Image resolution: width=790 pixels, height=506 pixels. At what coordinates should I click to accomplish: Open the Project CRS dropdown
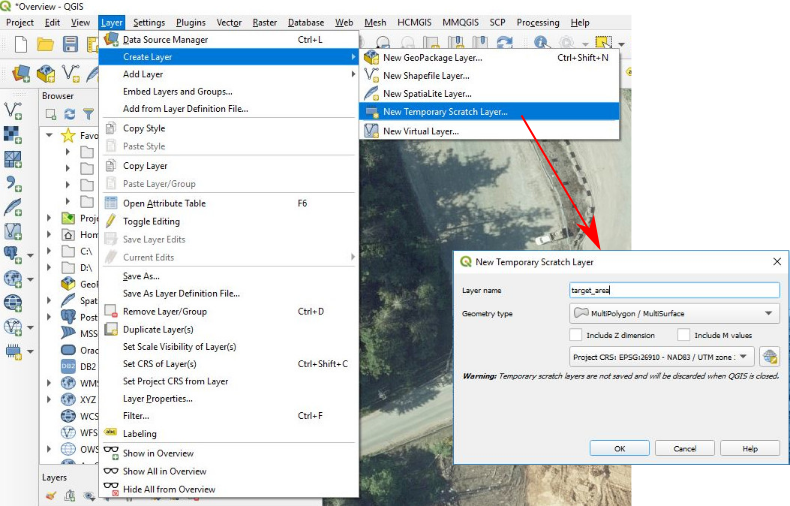662,357
